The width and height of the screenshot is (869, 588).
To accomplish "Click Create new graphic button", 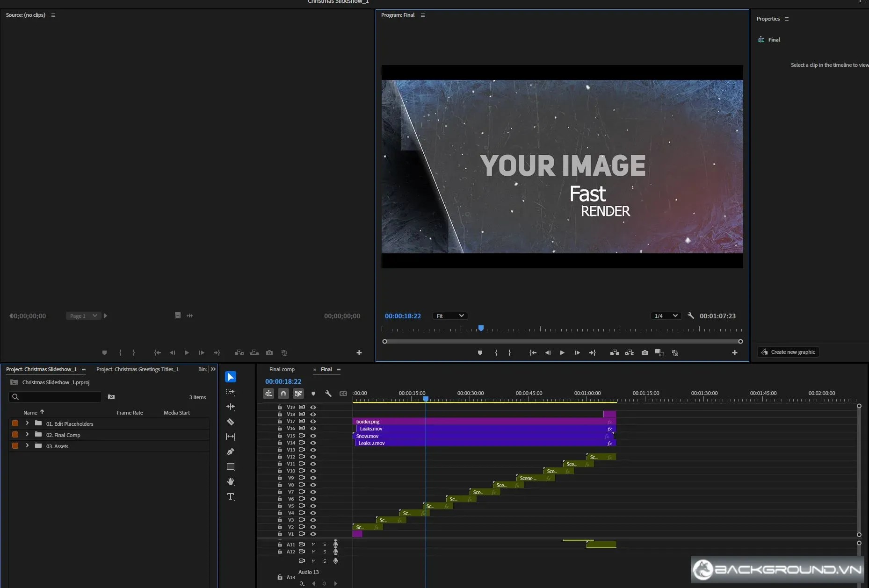I will point(788,352).
